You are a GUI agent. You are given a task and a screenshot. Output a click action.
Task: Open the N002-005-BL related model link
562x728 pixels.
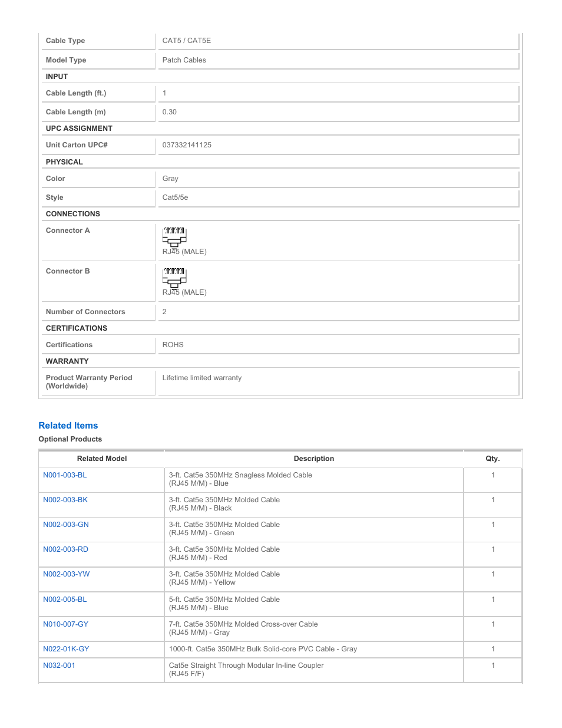(65, 599)
